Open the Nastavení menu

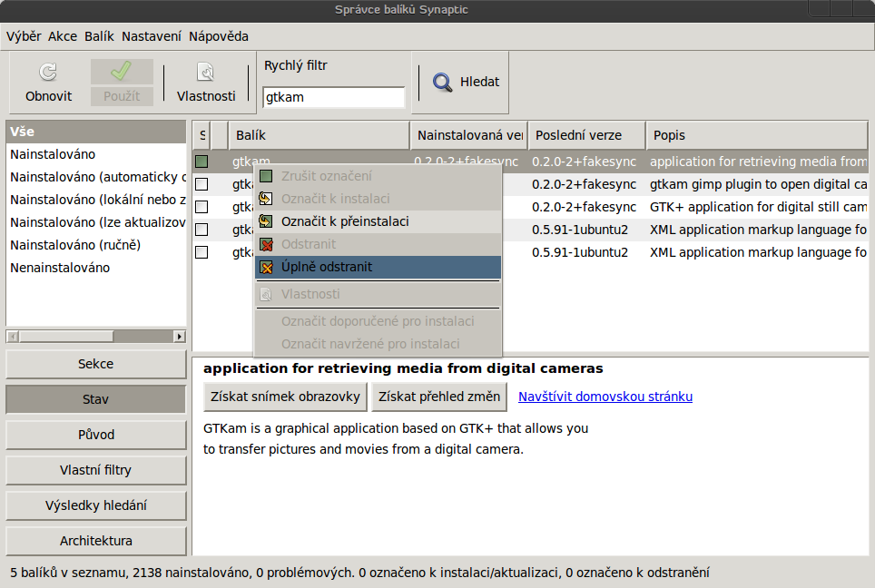tap(152, 36)
